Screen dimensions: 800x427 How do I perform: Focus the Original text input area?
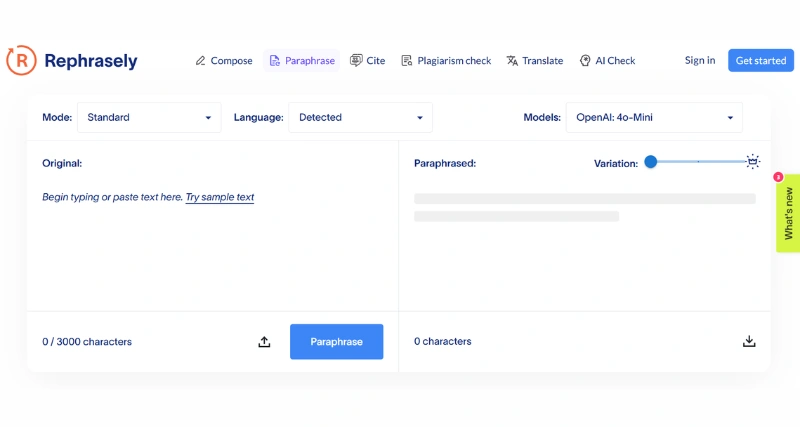pyautogui.click(x=213, y=245)
